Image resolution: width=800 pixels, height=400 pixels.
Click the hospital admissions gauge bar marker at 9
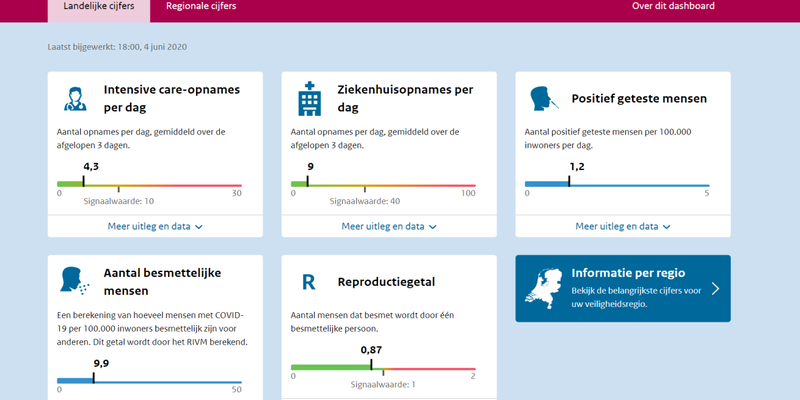point(308,182)
